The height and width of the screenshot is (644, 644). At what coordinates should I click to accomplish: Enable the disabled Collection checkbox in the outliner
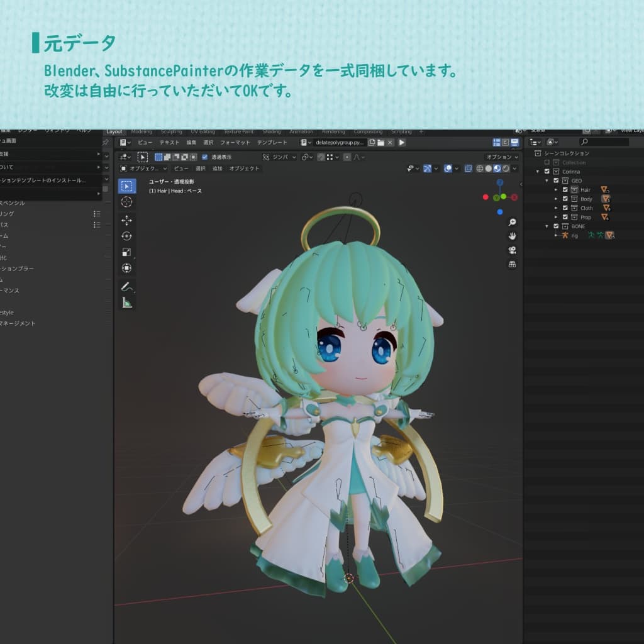pyautogui.click(x=547, y=162)
